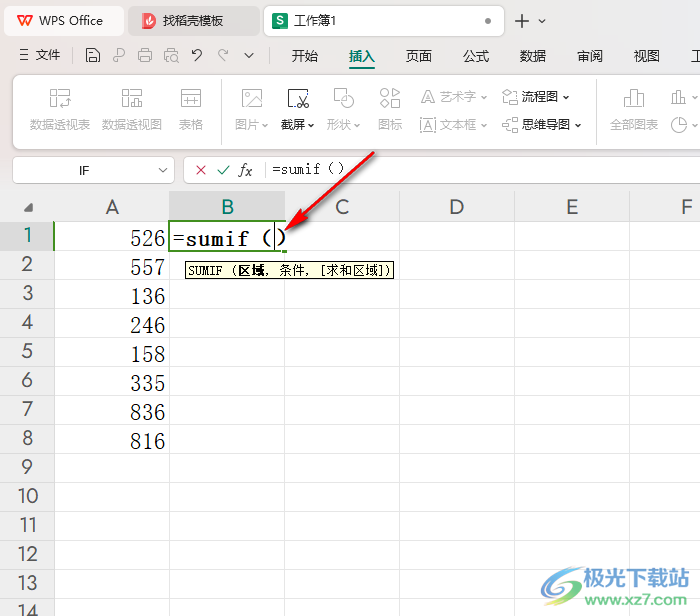Click cell B1 editing =sumif ()
This screenshot has height=616, width=700.
coord(227,236)
